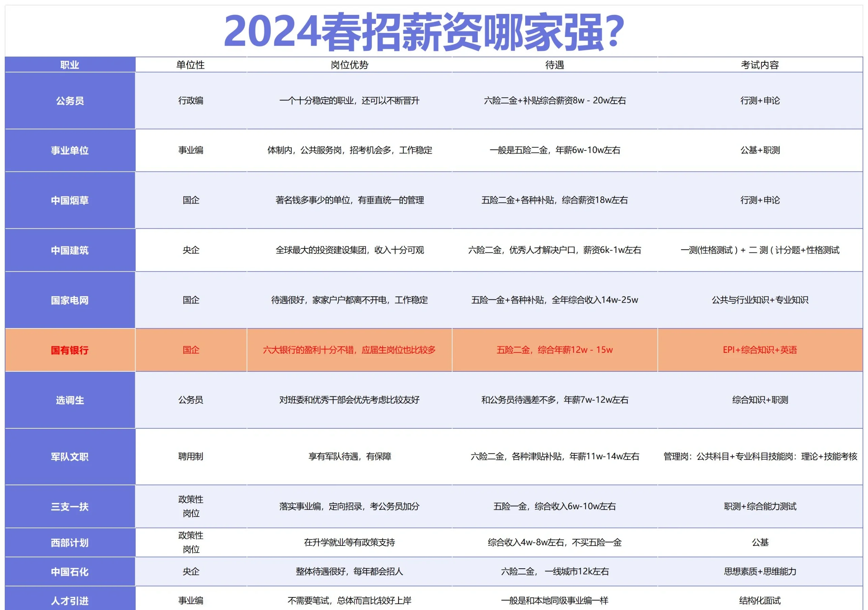Image resolution: width=868 pixels, height=610 pixels.
Task: Click 'EPI+综合知识+英语' cell
Action: (760, 350)
